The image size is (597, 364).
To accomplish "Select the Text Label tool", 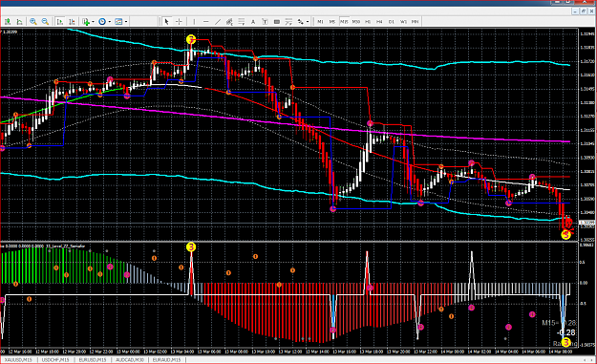I will pos(265,22).
